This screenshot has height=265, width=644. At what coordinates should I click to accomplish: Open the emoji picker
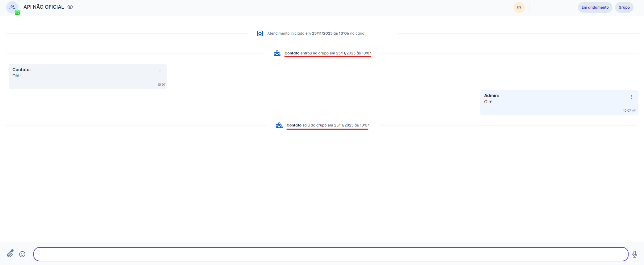pyautogui.click(x=22, y=254)
